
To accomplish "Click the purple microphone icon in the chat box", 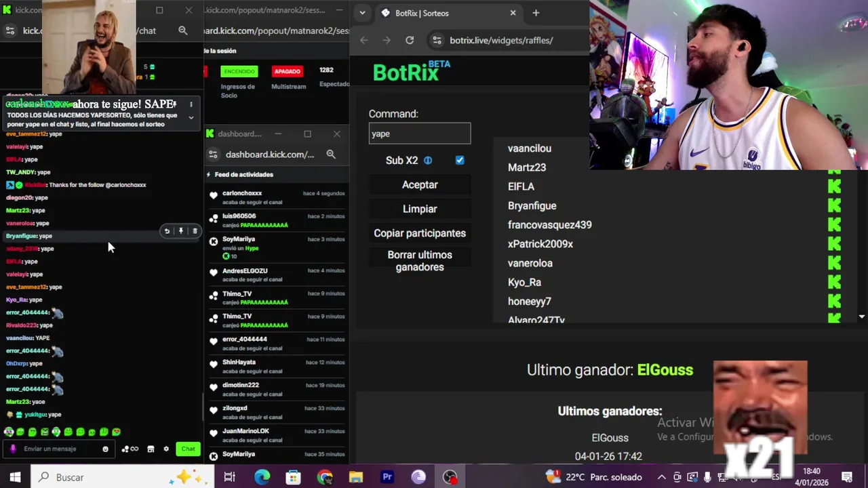I will [x=13, y=449].
